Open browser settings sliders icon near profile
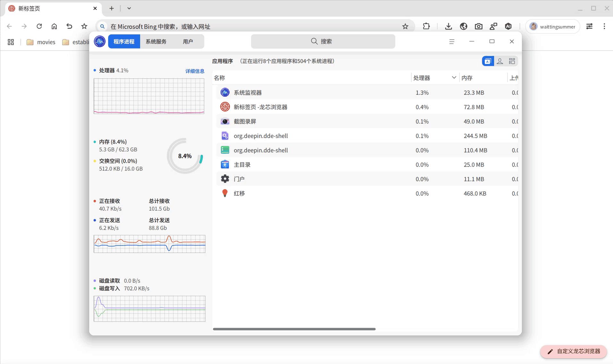Viewport: 613px width, 364px height. click(x=590, y=26)
